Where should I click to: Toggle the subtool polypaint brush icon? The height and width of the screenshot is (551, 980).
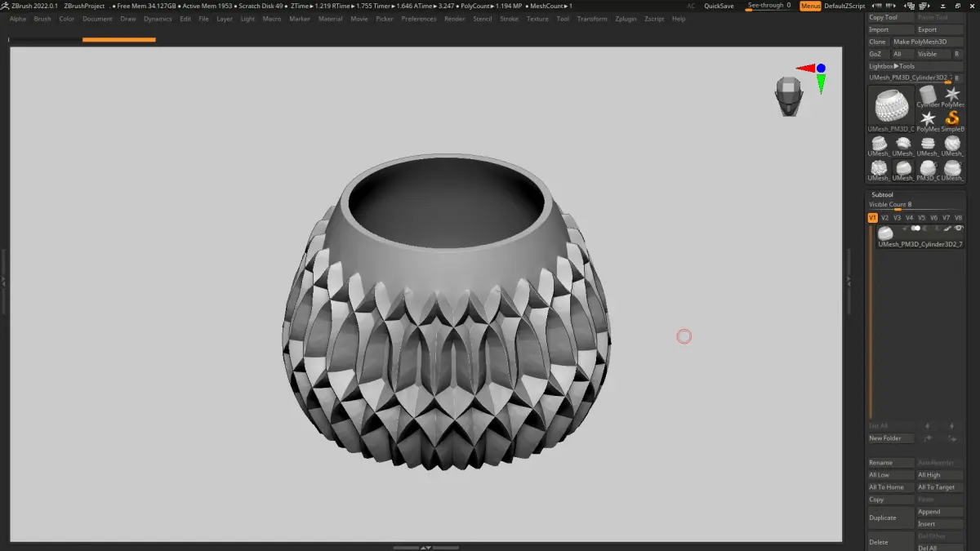pyautogui.click(x=948, y=229)
